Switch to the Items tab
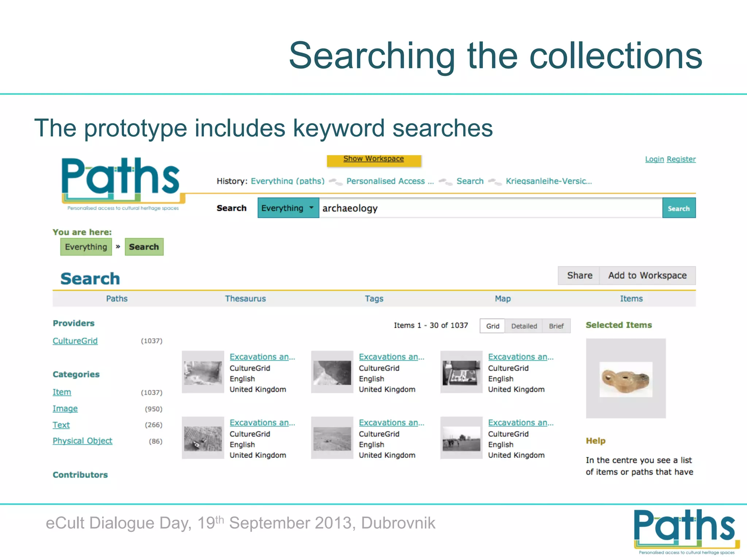Screen dimensions: 747x560 pos(631,299)
